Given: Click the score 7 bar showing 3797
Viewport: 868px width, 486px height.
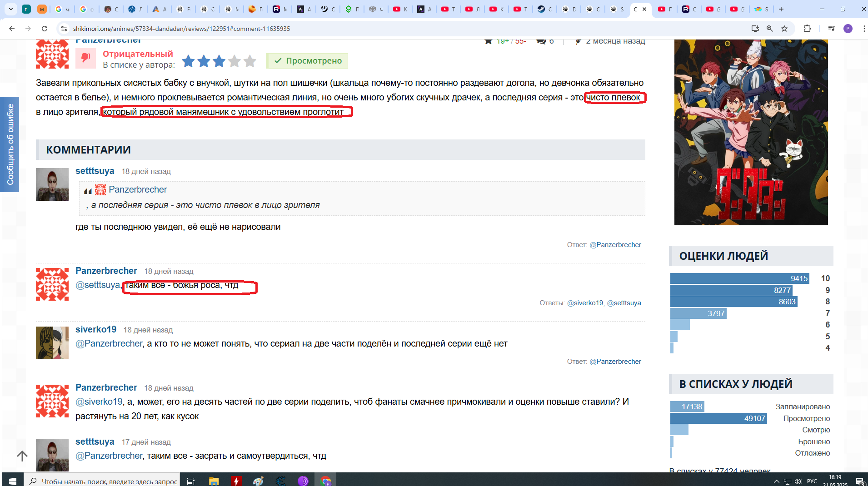Looking at the screenshot, I should point(698,313).
